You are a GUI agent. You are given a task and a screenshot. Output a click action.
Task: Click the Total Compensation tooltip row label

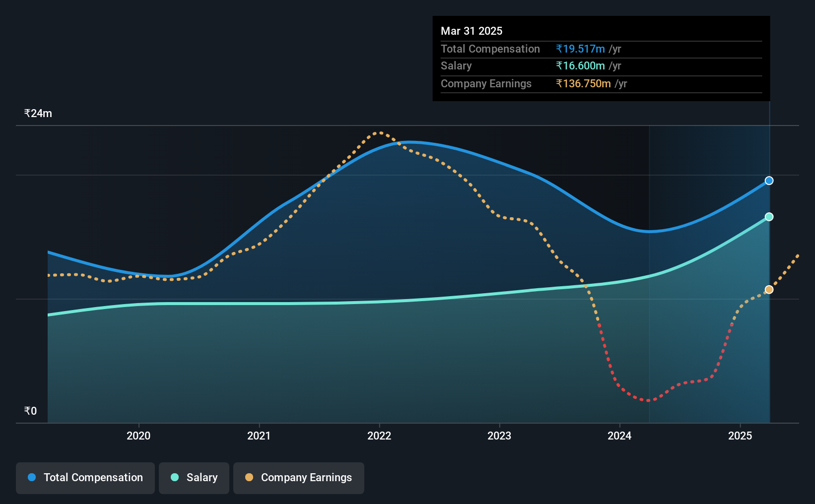490,49
